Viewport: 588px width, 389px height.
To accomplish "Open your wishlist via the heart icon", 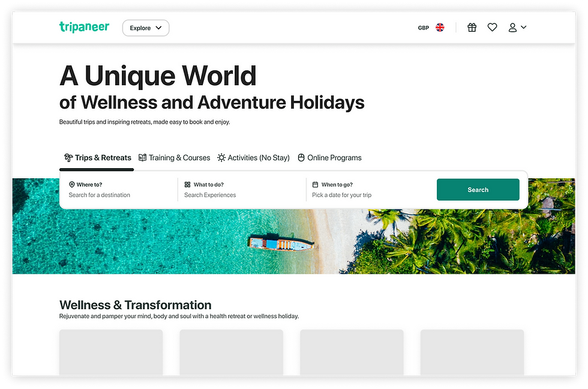I will point(493,27).
